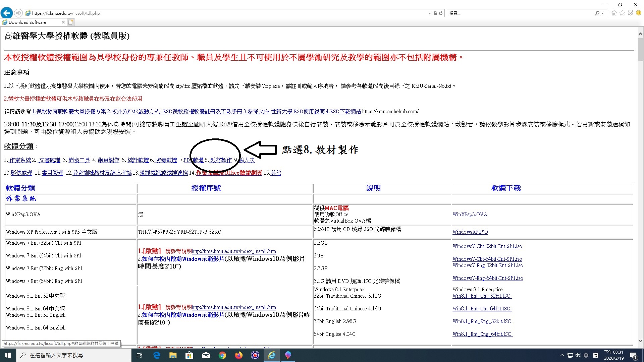Click the browser search box

point(520,13)
